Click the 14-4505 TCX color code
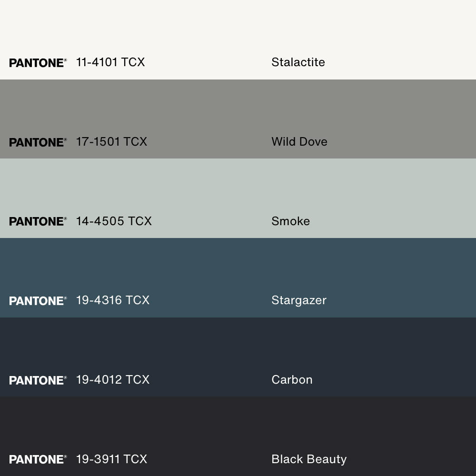 [x=114, y=221]
